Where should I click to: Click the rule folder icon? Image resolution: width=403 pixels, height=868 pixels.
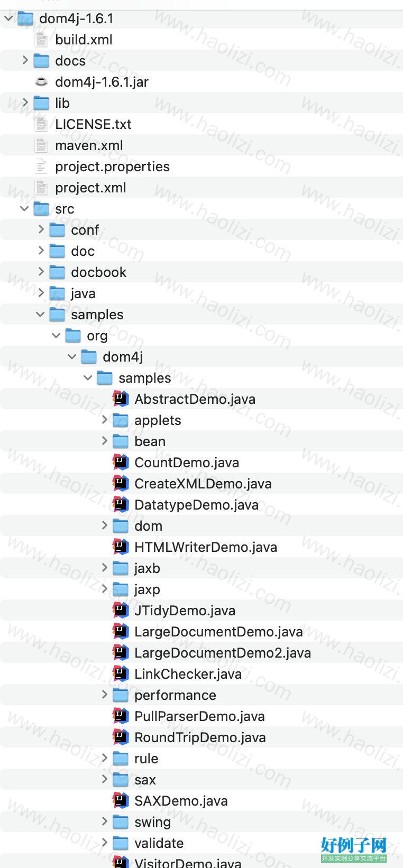click(121, 759)
